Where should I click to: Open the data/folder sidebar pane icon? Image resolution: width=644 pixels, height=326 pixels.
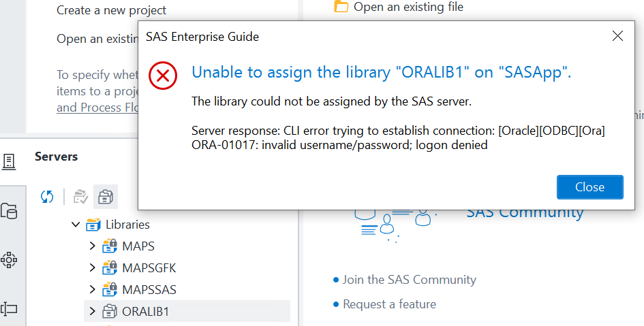tap(10, 211)
